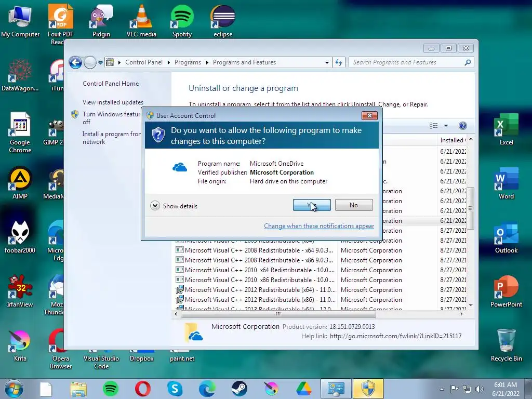Screen dimensions: 532x399
Task: Click Programs in address breadcrumb
Action: (x=188, y=62)
